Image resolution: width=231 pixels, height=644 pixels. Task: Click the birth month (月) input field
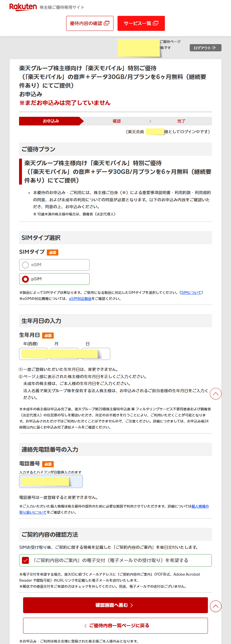pyautogui.click(x=65, y=354)
